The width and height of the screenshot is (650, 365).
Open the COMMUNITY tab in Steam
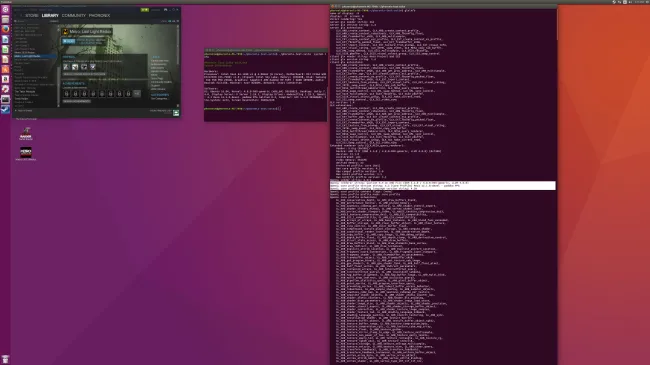tap(74, 16)
